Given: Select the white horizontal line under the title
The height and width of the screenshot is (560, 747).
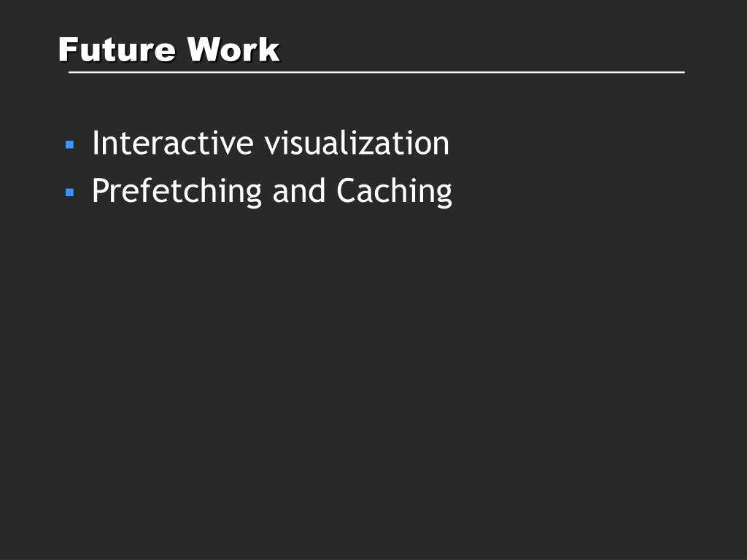Looking at the screenshot, I should 376,72.
